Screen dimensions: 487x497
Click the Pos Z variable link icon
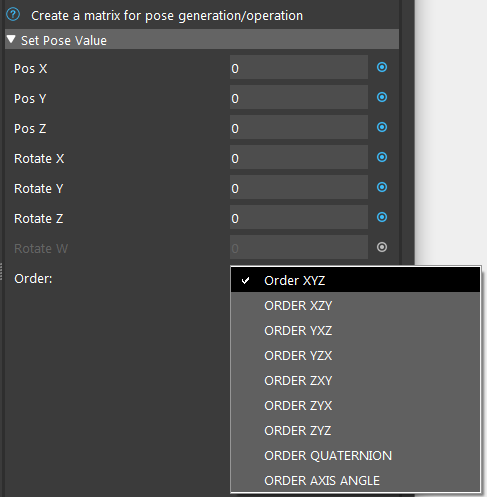click(382, 127)
